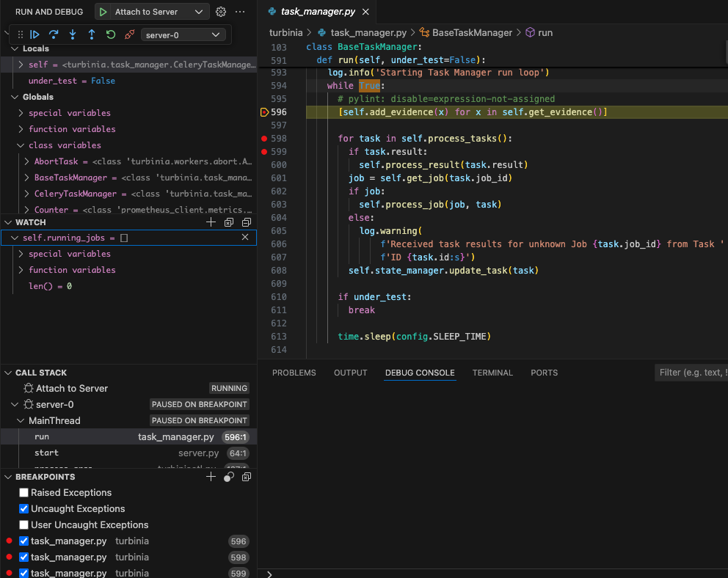Close the task_manager.py editor tab
The image size is (728, 578).
tap(366, 12)
